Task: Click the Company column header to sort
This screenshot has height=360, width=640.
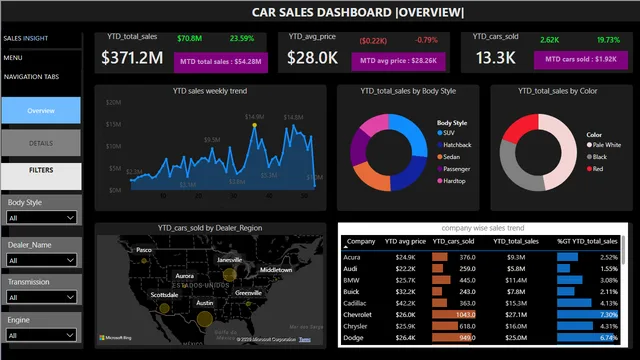Action: 361,241
